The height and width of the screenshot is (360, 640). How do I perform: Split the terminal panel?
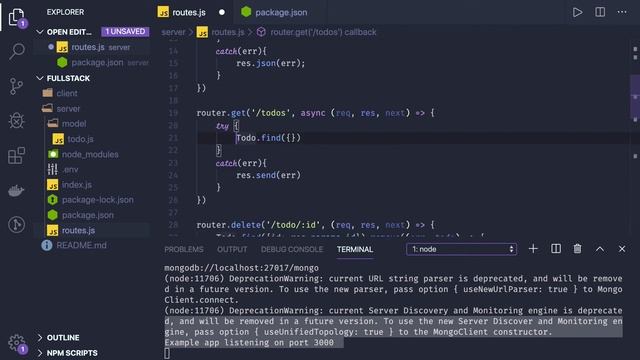coord(556,249)
